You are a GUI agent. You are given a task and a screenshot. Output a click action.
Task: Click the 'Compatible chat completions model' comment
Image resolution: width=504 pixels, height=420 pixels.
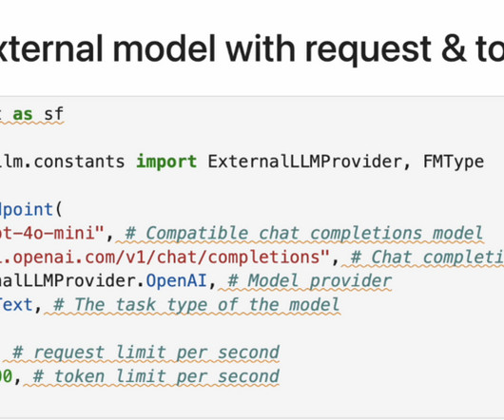tap(304, 234)
